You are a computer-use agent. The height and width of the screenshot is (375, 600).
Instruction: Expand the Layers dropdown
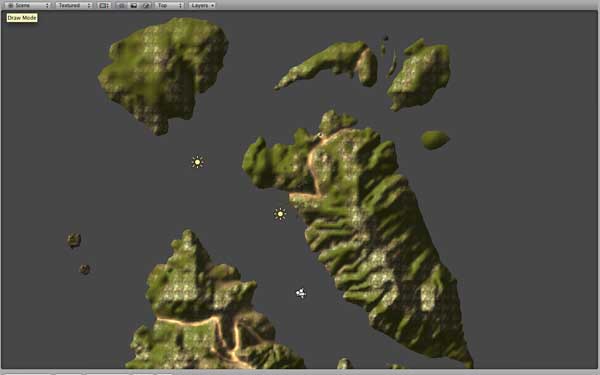(x=202, y=5)
